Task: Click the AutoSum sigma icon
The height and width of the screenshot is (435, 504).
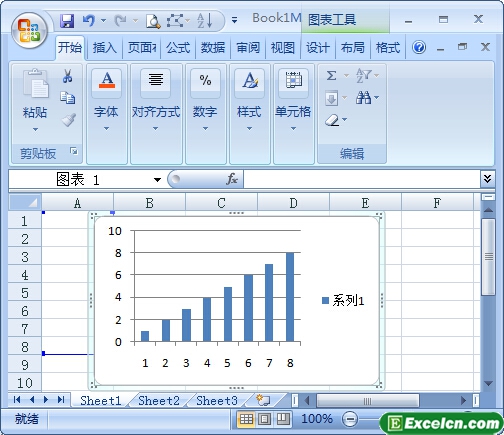Action: (x=331, y=76)
